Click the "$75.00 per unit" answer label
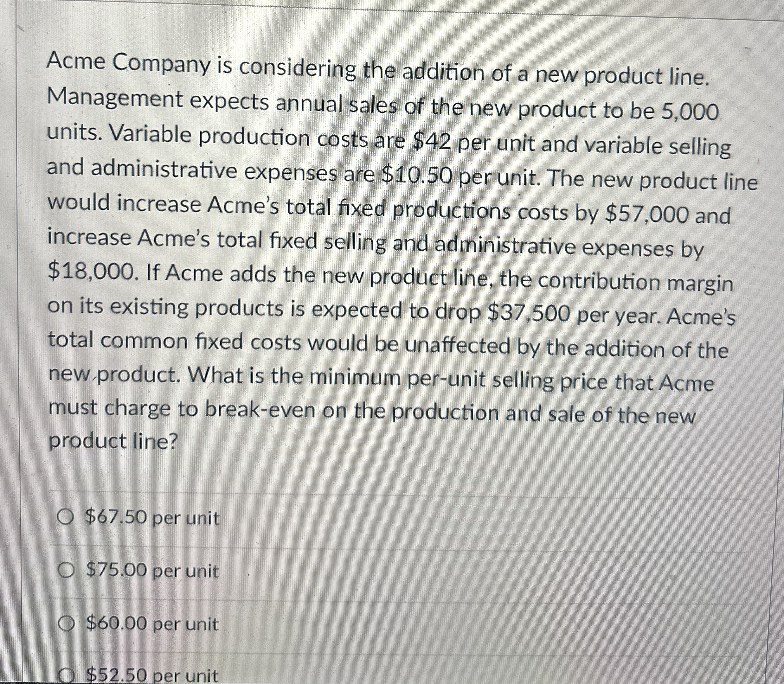This screenshot has height=684, width=784. 153,571
